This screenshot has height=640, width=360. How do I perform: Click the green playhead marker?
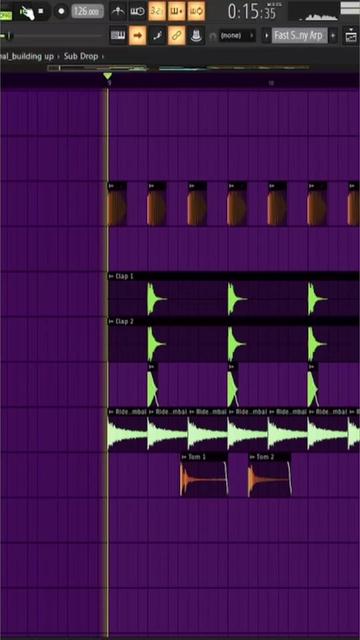[x=107, y=76]
